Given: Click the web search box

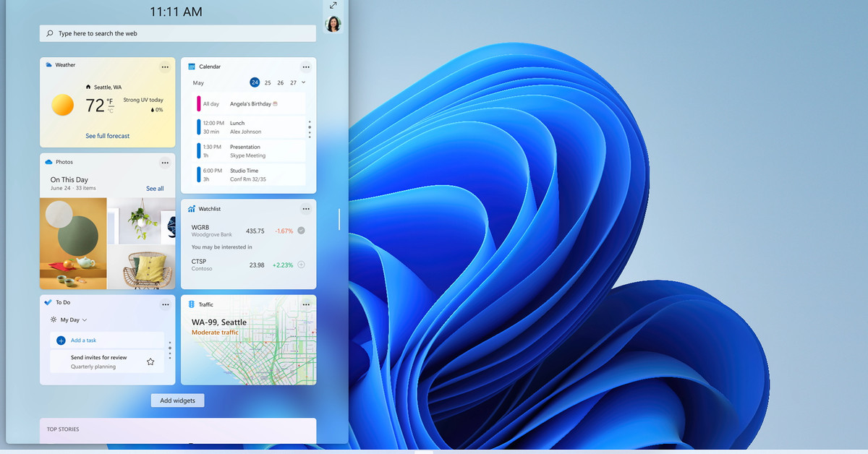Looking at the screenshot, I should pos(178,33).
